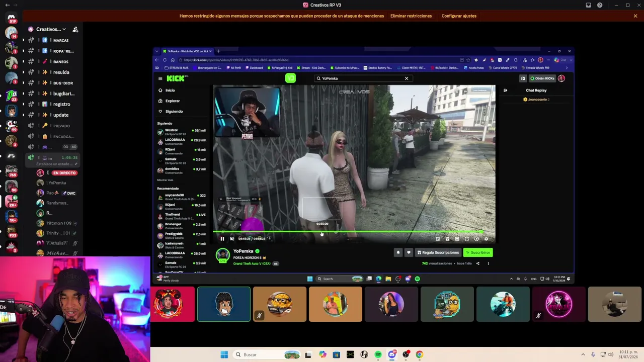The height and width of the screenshot is (362, 644).
Task: Select the Chat Replay header
Action: click(536, 90)
